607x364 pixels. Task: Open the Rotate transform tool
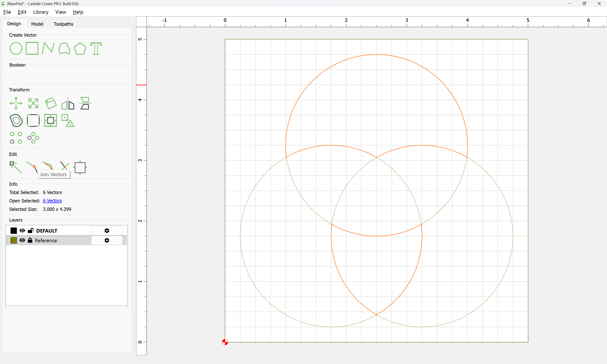tap(51, 103)
